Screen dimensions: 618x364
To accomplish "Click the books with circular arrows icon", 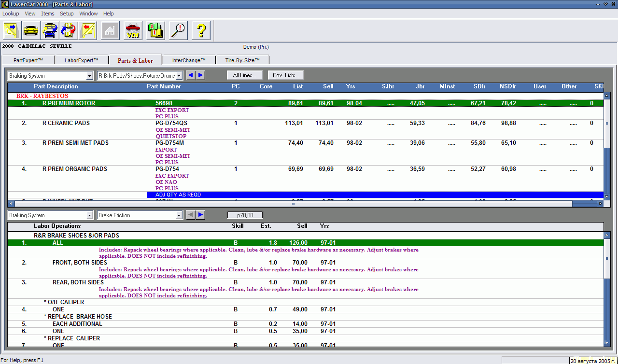I will tap(69, 30).
